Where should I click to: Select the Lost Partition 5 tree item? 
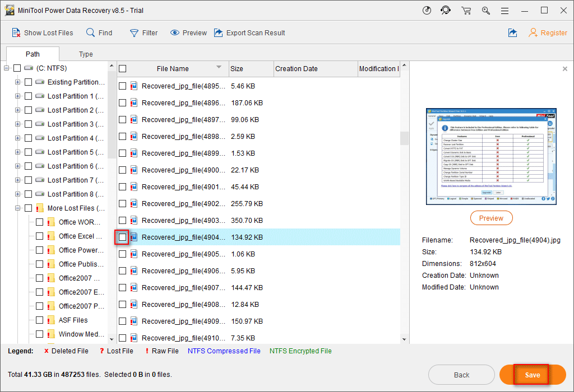pos(76,152)
